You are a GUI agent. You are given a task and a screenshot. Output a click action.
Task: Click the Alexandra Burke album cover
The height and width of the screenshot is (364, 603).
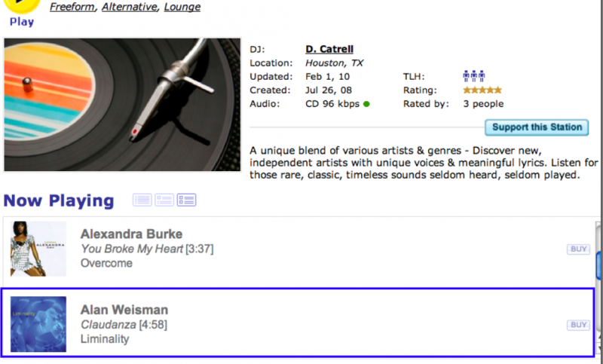(x=38, y=249)
